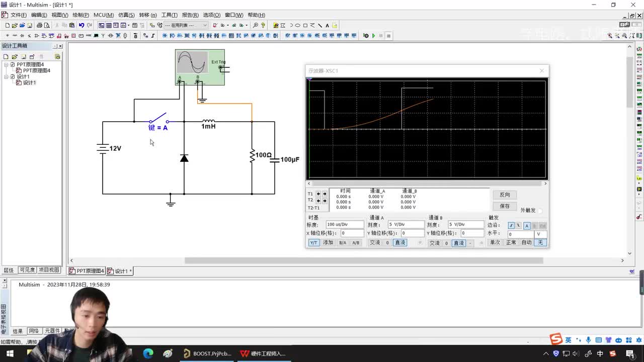Switch to the PPT原理图4 document tab
This screenshot has height=362, width=644.
click(x=87, y=271)
